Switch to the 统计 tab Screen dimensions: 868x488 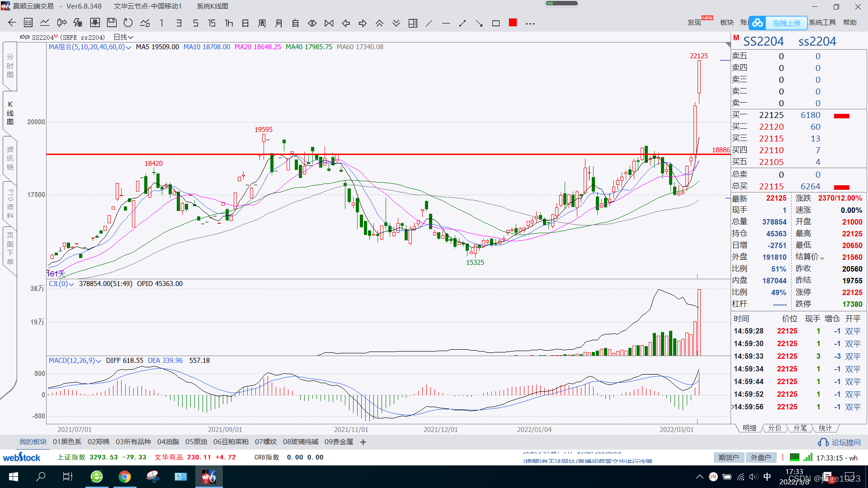tap(825, 428)
